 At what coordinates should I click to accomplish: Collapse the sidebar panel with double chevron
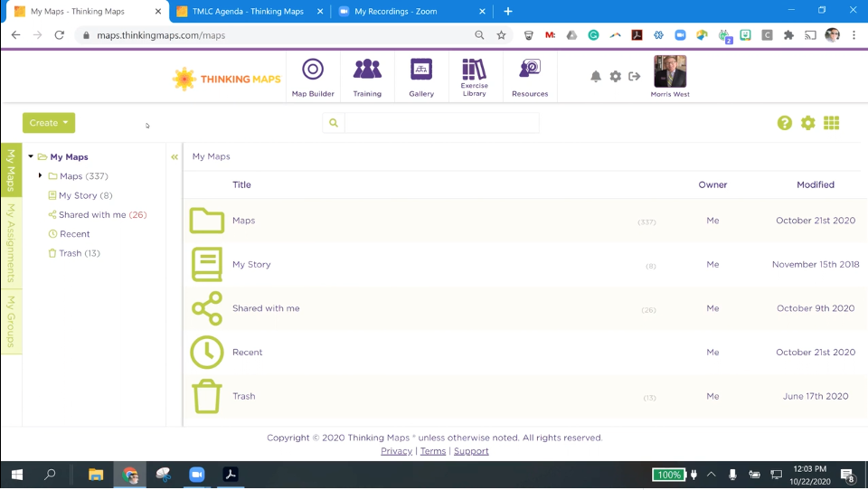click(x=175, y=157)
